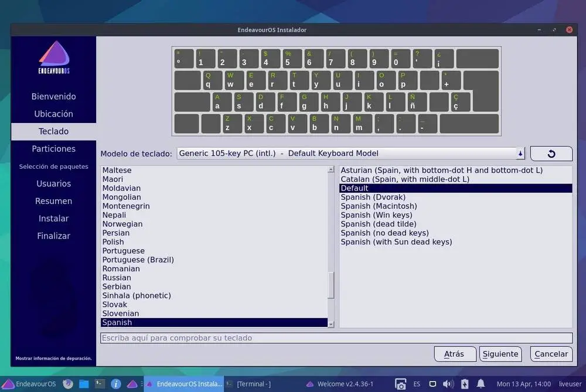Click the ñ key on keyboard preview

[417, 101]
